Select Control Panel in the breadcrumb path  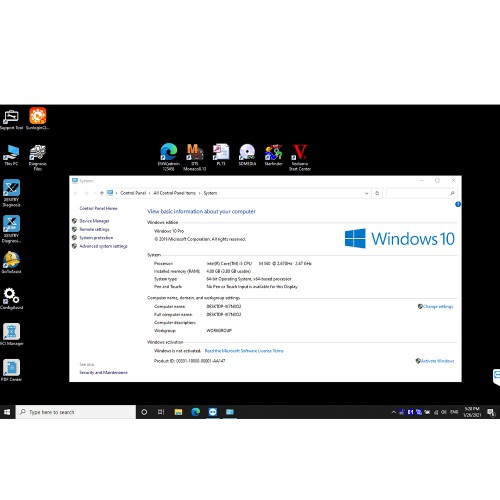[x=133, y=193]
